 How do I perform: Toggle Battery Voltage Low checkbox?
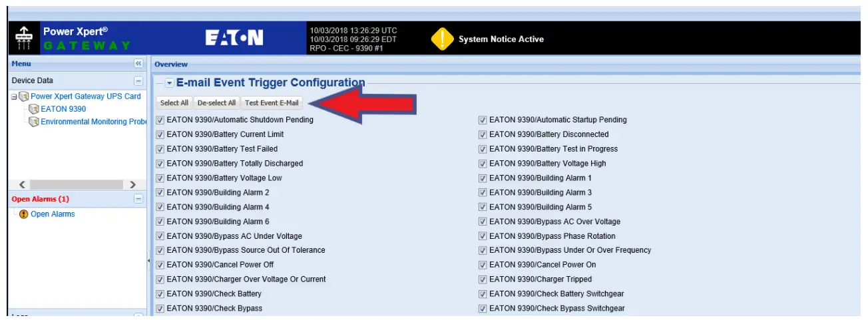point(160,178)
